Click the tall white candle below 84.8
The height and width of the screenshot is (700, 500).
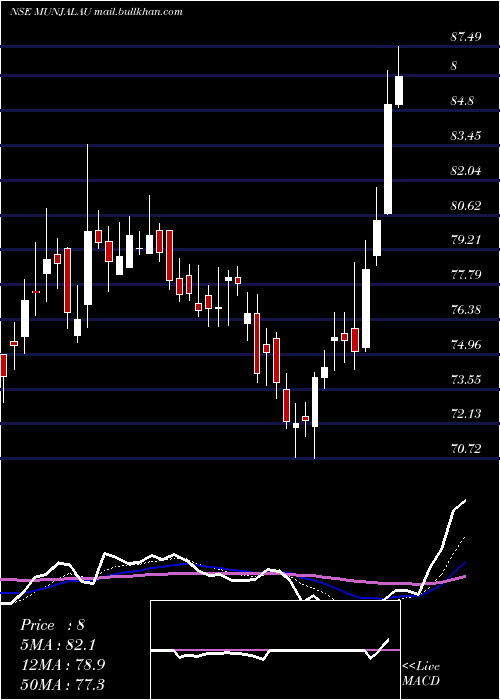click(388, 159)
